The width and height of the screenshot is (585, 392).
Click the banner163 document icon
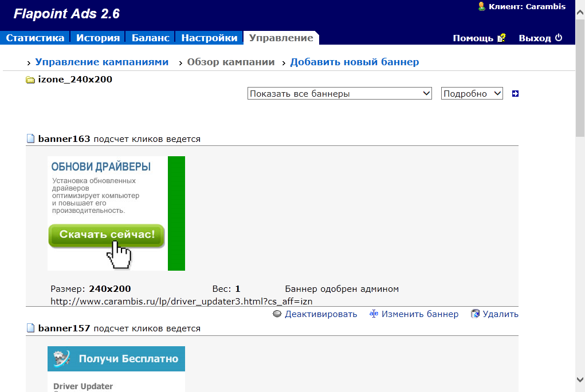point(30,138)
